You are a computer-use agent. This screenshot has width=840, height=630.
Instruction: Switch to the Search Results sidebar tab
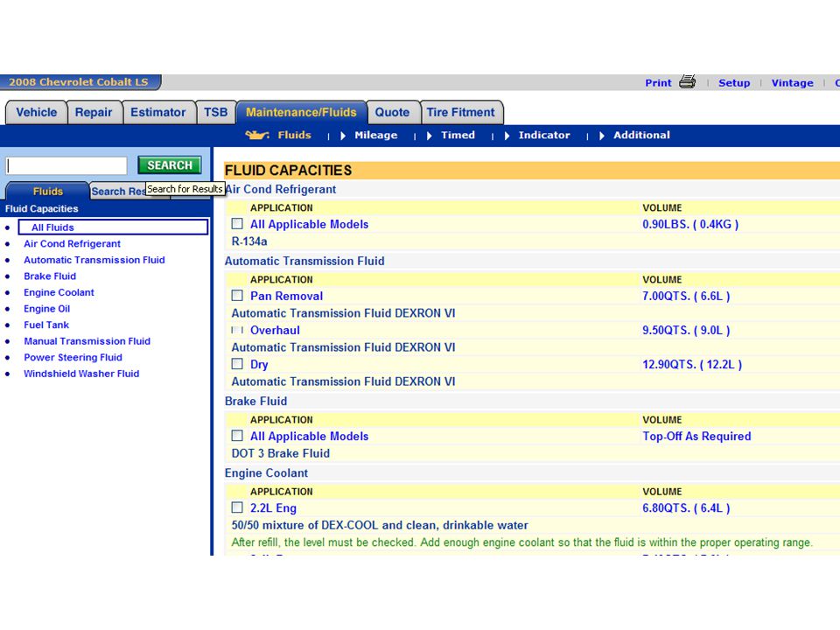(119, 192)
